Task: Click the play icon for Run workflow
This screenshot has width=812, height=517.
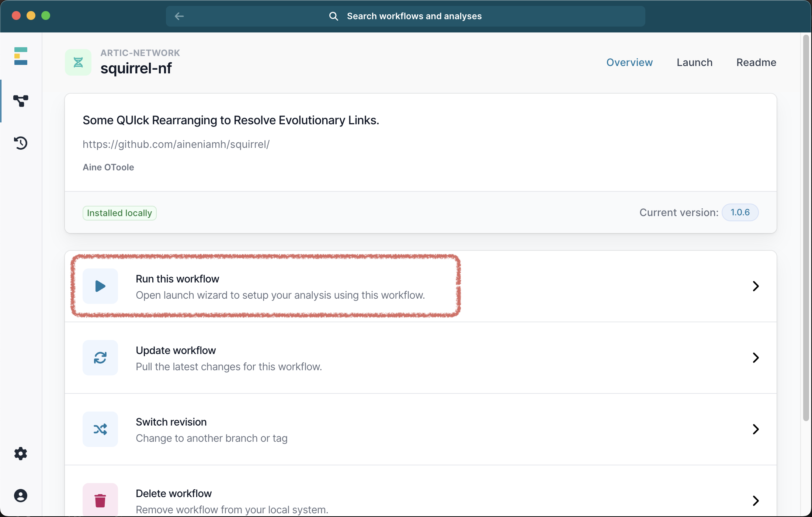Action: 100,286
